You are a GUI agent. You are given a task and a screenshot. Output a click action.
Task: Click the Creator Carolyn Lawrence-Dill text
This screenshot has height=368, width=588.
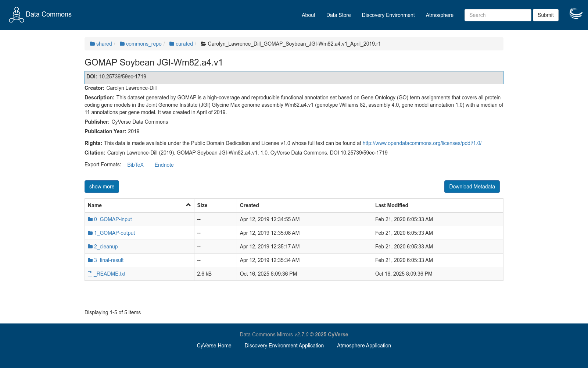pyautogui.click(x=121, y=88)
